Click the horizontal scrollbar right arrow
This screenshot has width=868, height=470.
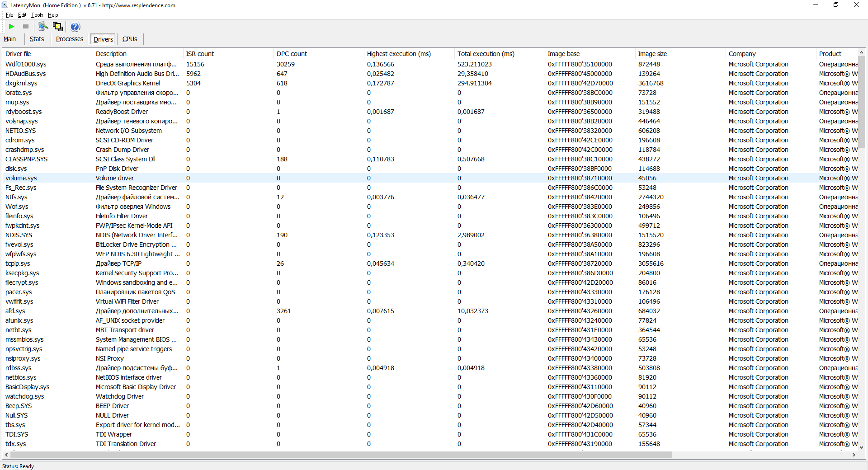coord(854,455)
